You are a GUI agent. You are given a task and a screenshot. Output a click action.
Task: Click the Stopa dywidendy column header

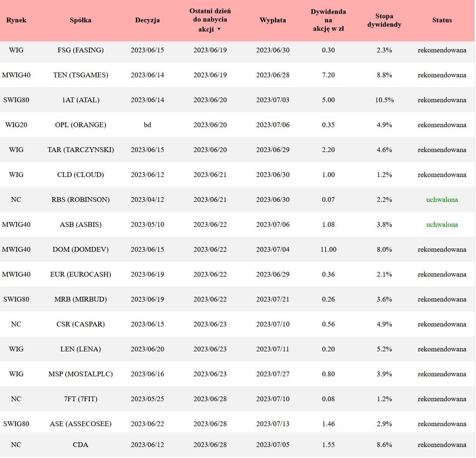[384, 20]
